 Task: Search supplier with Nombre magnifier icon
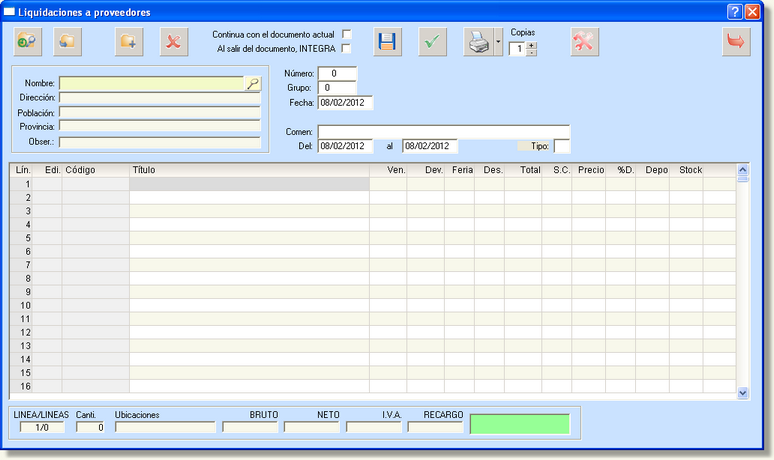point(253,84)
